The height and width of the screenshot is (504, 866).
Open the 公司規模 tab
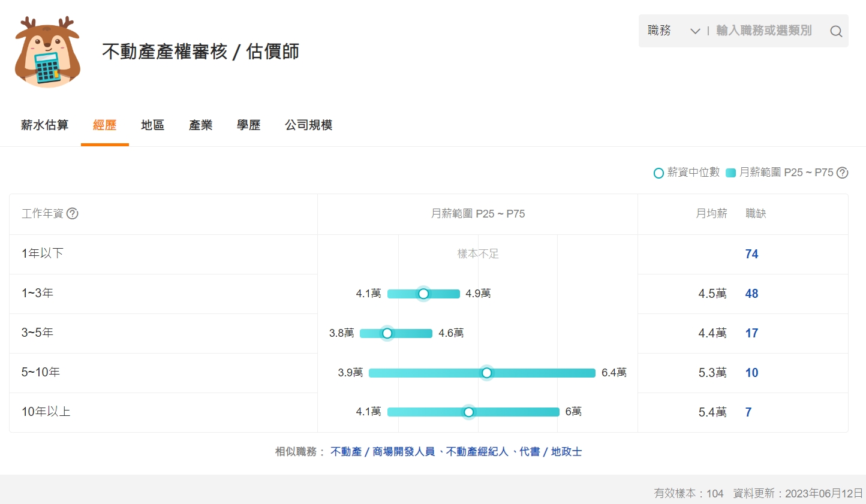[308, 125]
